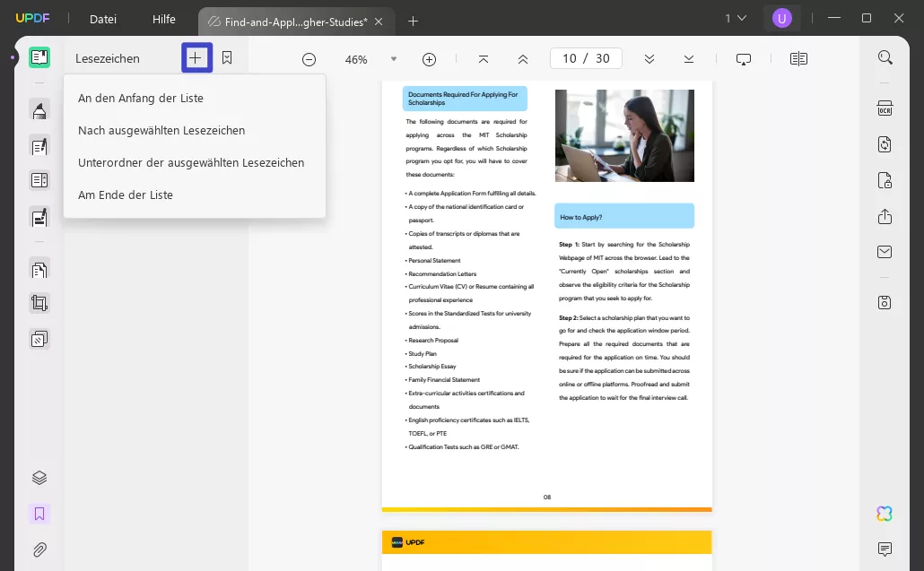Open the search panel

tap(885, 56)
